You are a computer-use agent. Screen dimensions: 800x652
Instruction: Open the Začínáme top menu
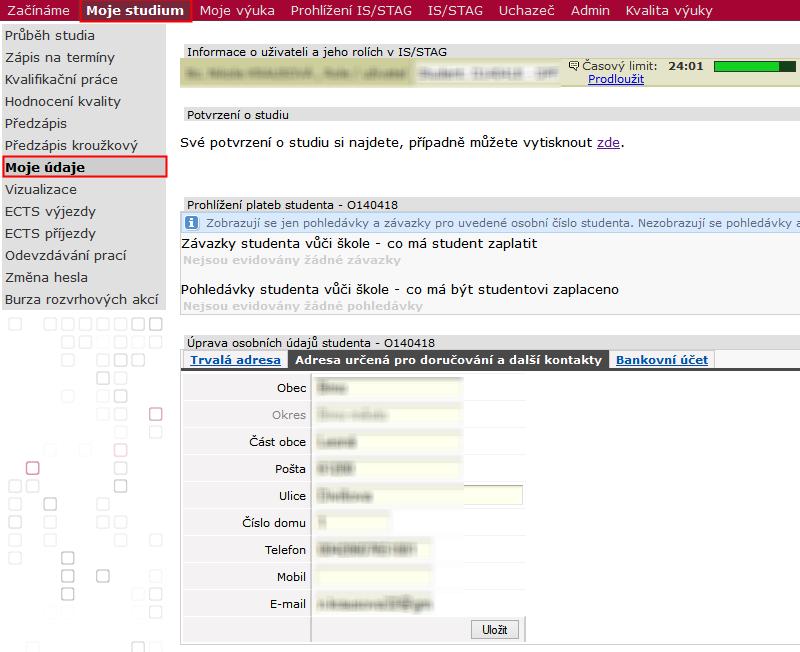tap(38, 10)
